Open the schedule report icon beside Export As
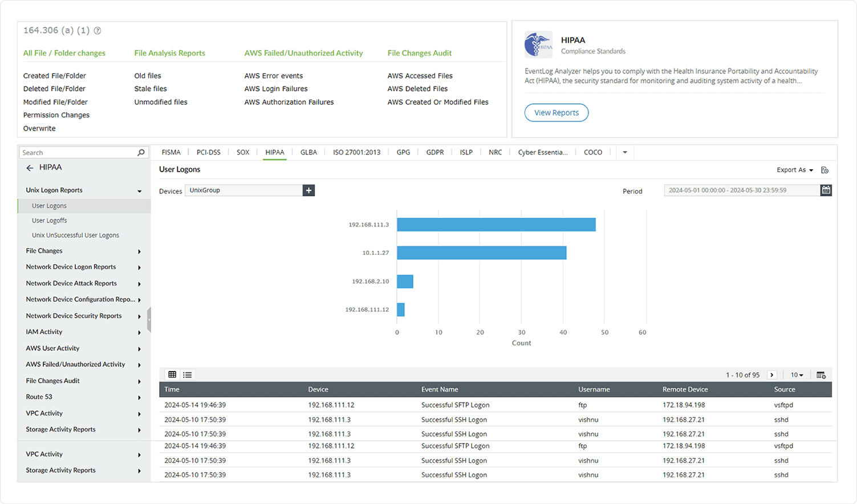This screenshot has width=857, height=504. coord(825,169)
